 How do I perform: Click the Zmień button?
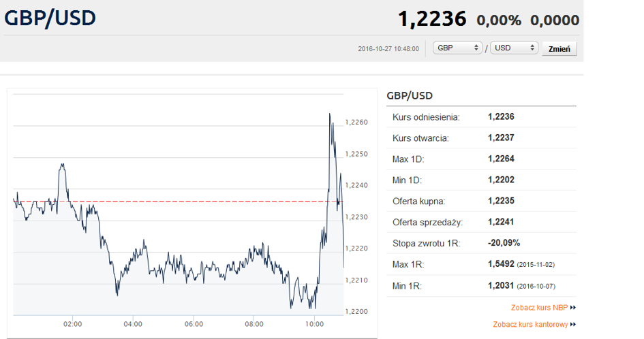click(x=559, y=49)
